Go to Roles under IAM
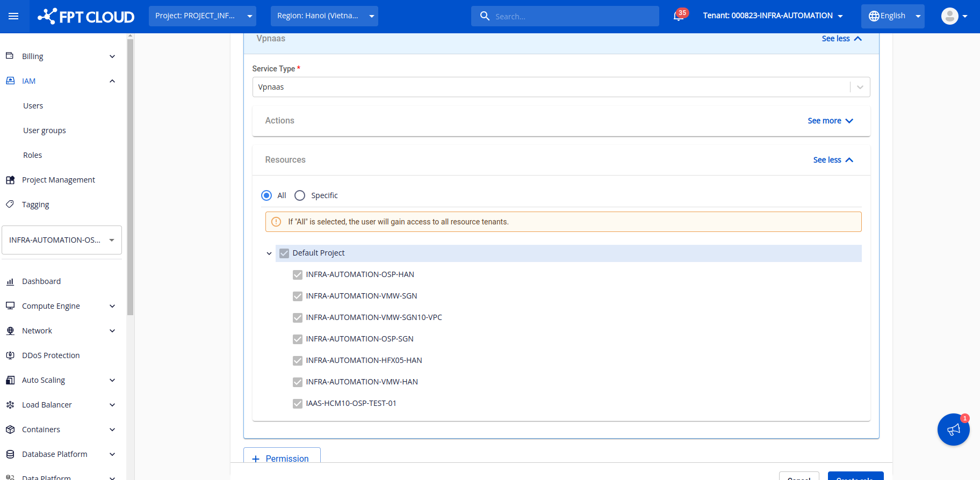Image resolution: width=980 pixels, height=480 pixels. coord(33,155)
